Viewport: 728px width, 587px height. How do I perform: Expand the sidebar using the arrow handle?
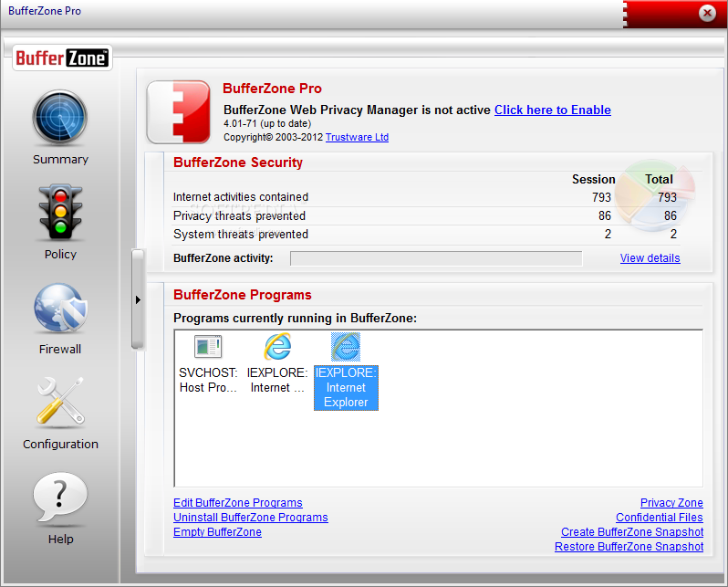point(138,299)
